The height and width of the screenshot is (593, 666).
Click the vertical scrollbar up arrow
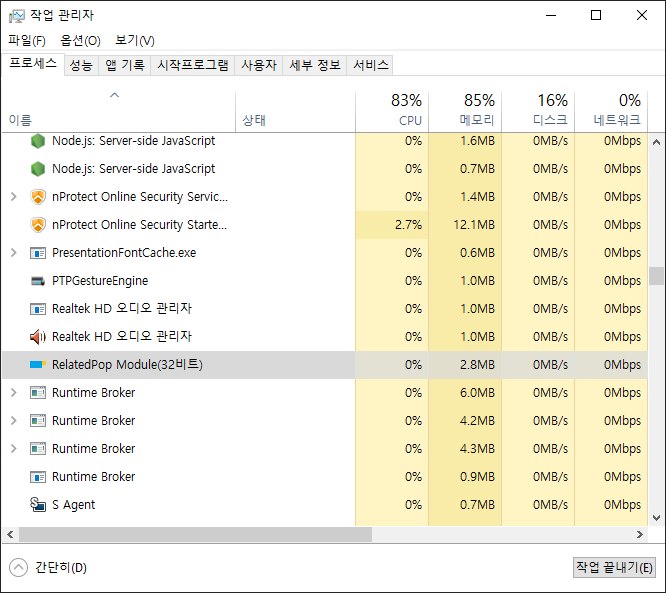click(656, 142)
